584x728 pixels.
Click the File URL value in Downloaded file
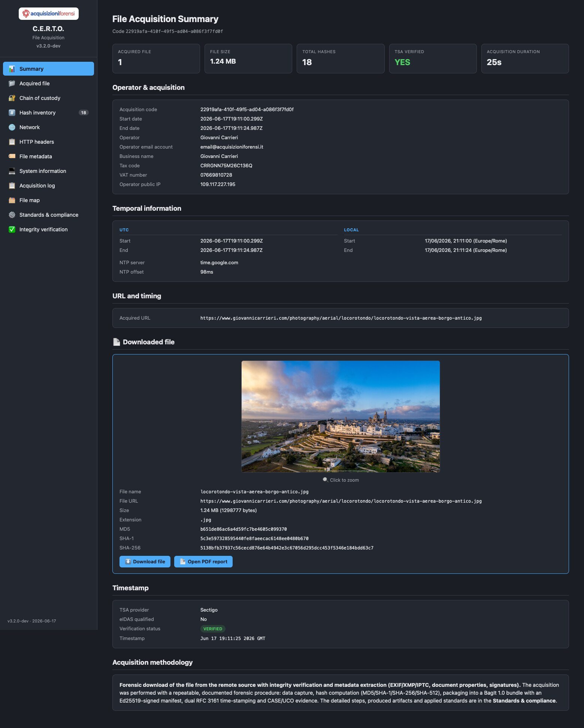pos(341,501)
